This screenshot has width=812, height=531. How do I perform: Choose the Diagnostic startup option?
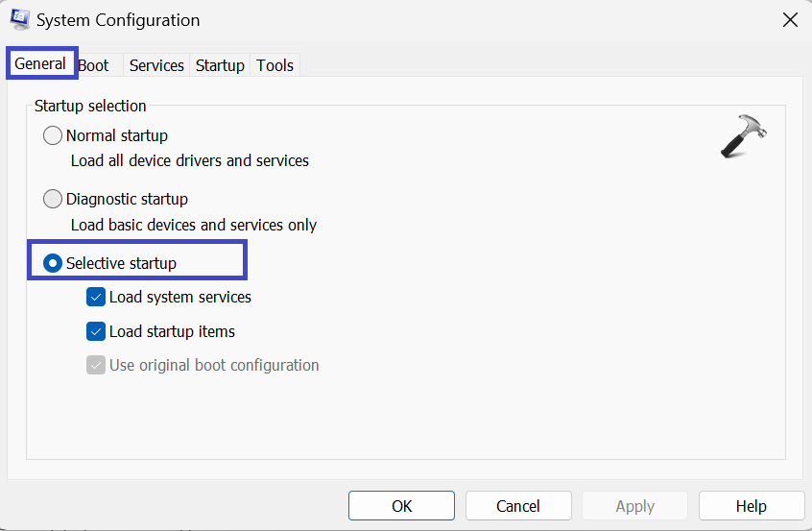point(53,199)
